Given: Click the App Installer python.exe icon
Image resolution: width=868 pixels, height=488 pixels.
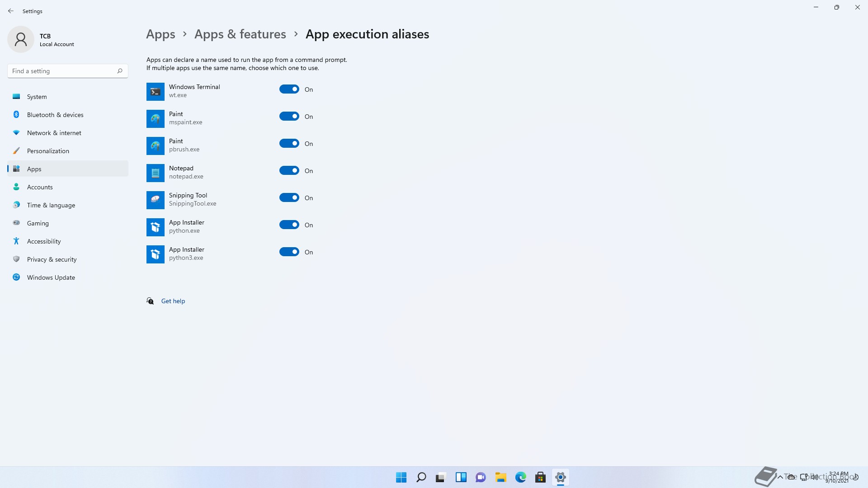Looking at the screenshot, I should 155,227.
